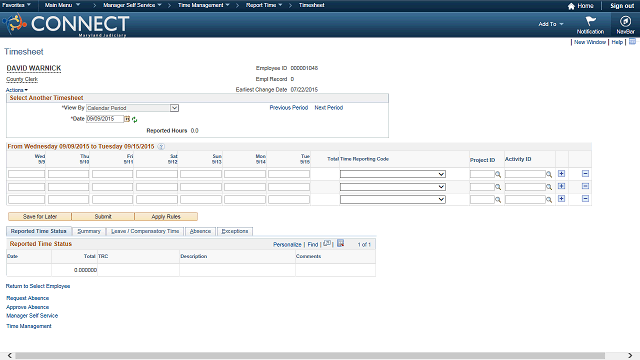Open Activity ID lookup in first row
Image resolution: width=640 pixels, height=360 pixels.
(549, 174)
